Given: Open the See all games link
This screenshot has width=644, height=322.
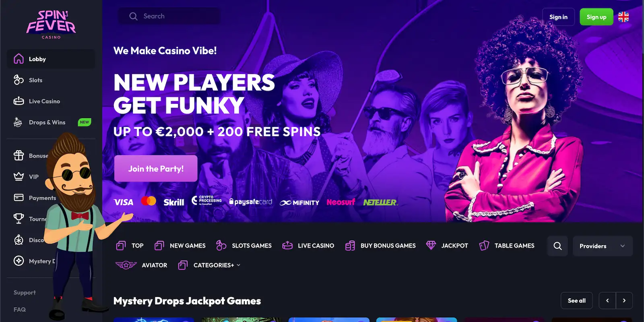Looking at the screenshot, I should (x=576, y=300).
